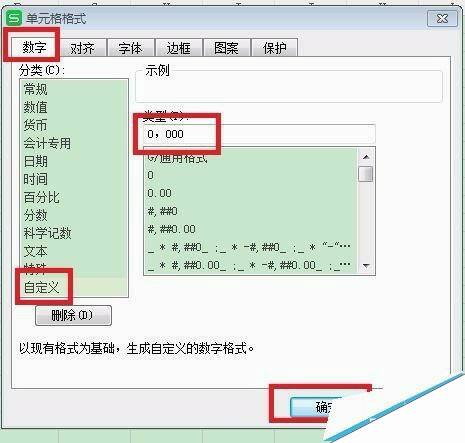
Task: Select 百分比 category
Action: [73, 197]
